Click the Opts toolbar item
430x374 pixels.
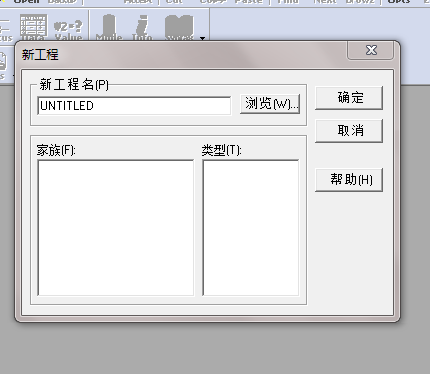click(x=399, y=1)
